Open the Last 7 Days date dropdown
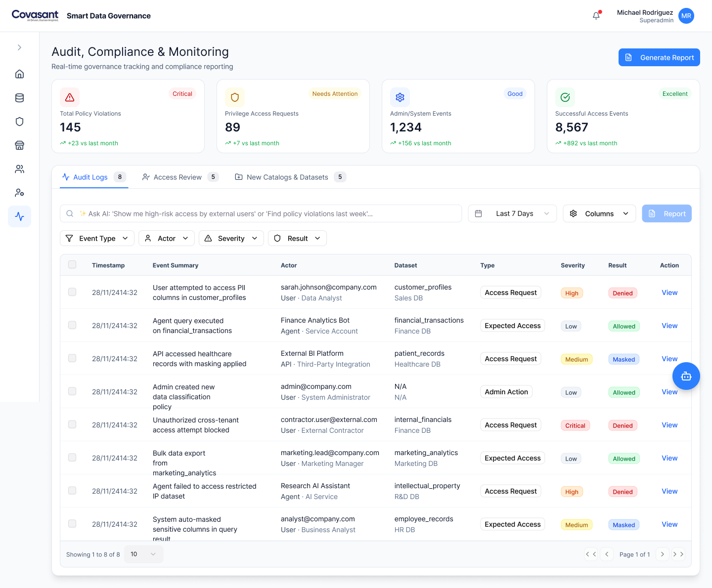 [512, 213]
